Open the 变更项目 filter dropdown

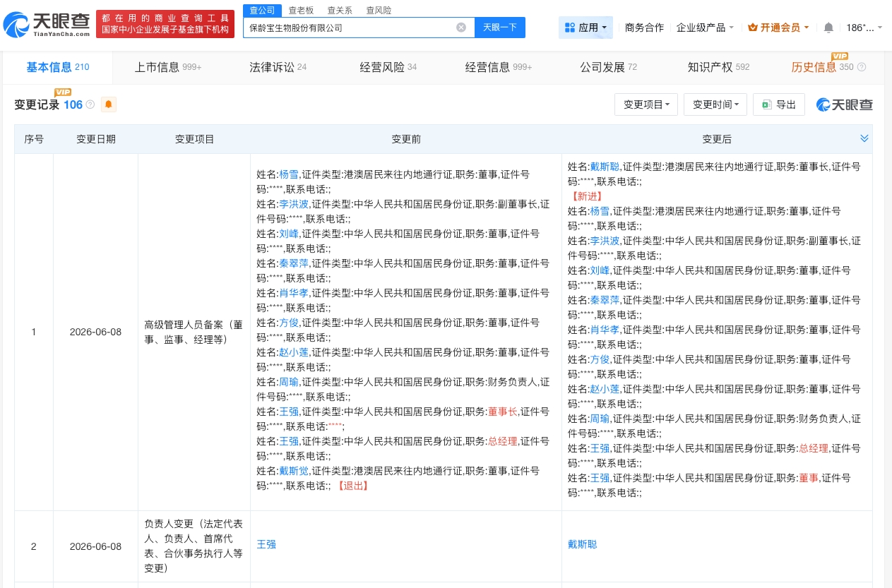(x=646, y=104)
